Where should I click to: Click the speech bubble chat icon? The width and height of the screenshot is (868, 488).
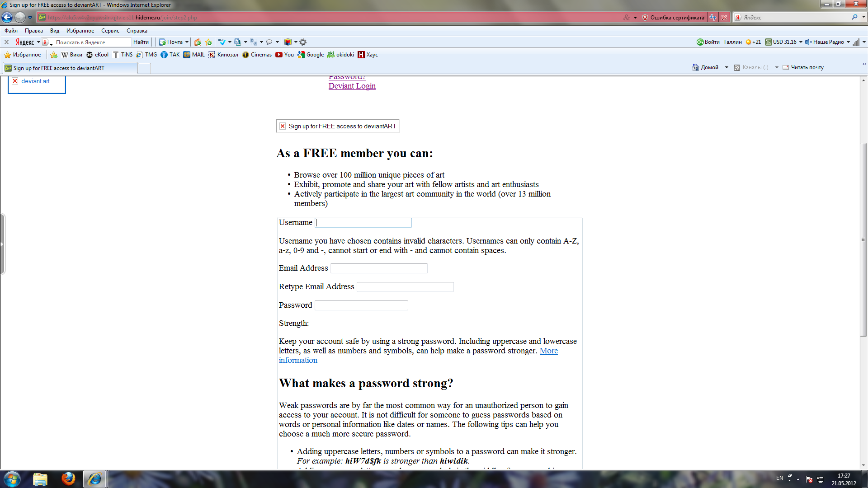coord(269,42)
